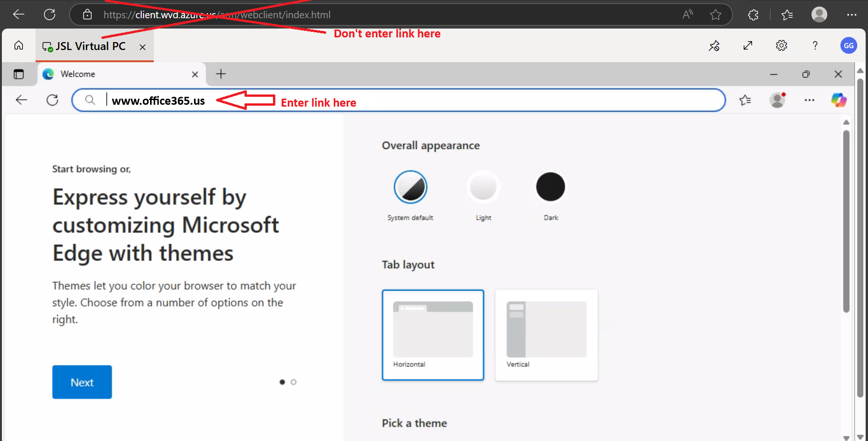This screenshot has width=868, height=441.
Task: Choose the Vertical tab layout
Action: (546, 335)
